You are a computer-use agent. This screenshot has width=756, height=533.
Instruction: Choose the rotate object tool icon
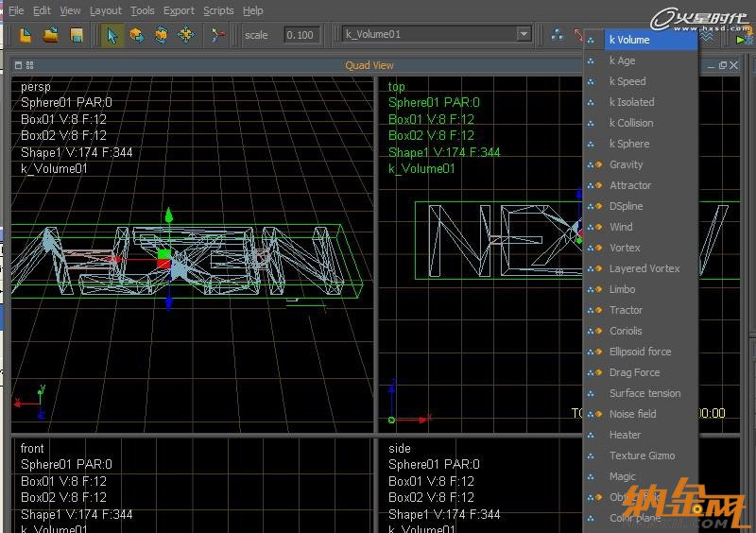[162, 35]
